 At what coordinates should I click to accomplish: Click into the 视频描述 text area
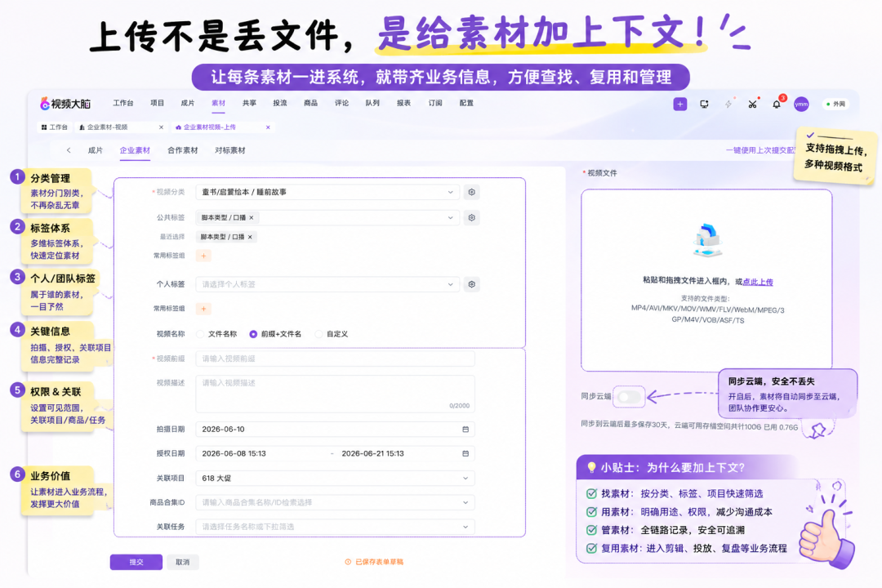point(336,394)
